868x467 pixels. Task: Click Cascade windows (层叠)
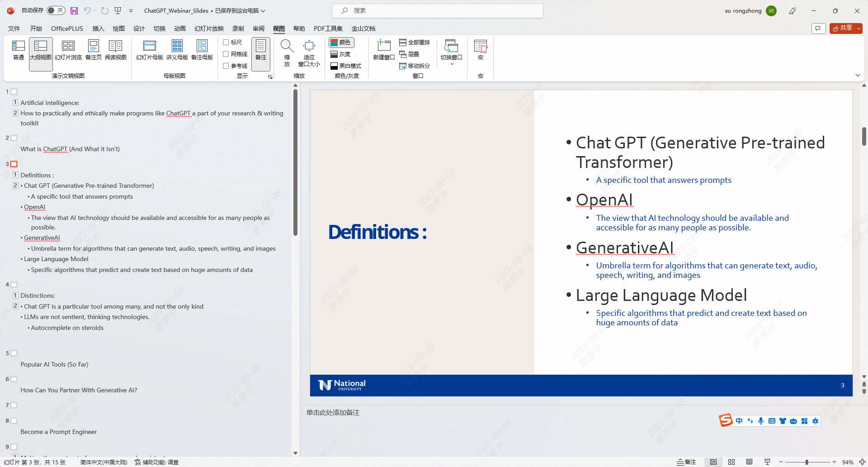(x=410, y=54)
